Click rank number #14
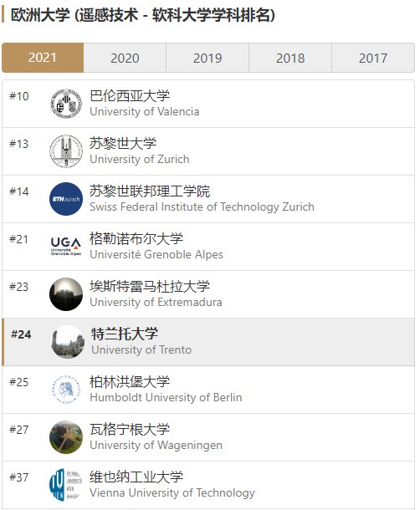Viewport: 420px width, 510px height. click(x=19, y=191)
